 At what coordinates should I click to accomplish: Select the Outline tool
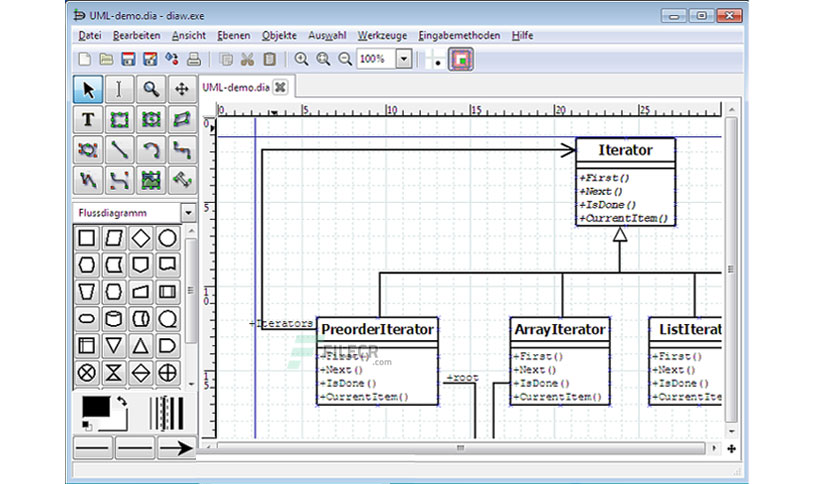pyautogui.click(x=182, y=181)
